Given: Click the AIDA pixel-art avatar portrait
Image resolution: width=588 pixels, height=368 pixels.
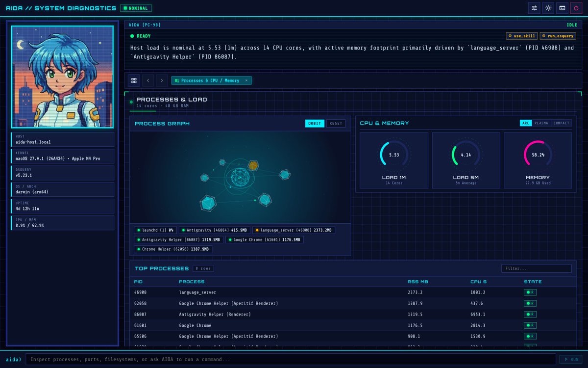Looking at the screenshot, I should (63, 77).
